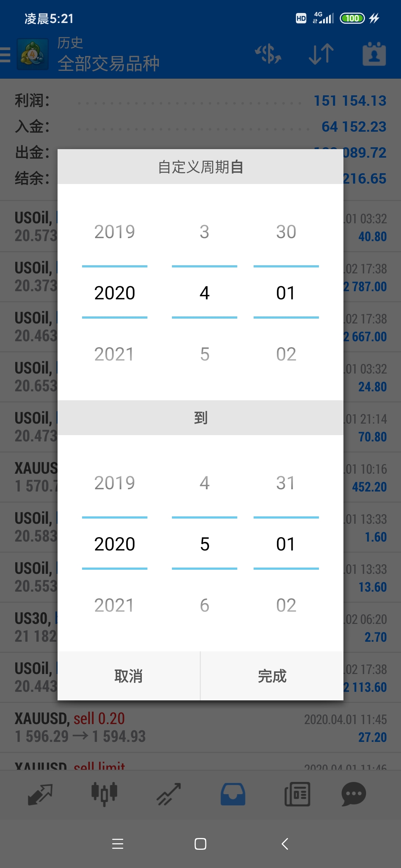Open the calendar period selector icon
Screen dimensions: 401x868
(x=374, y=54)
